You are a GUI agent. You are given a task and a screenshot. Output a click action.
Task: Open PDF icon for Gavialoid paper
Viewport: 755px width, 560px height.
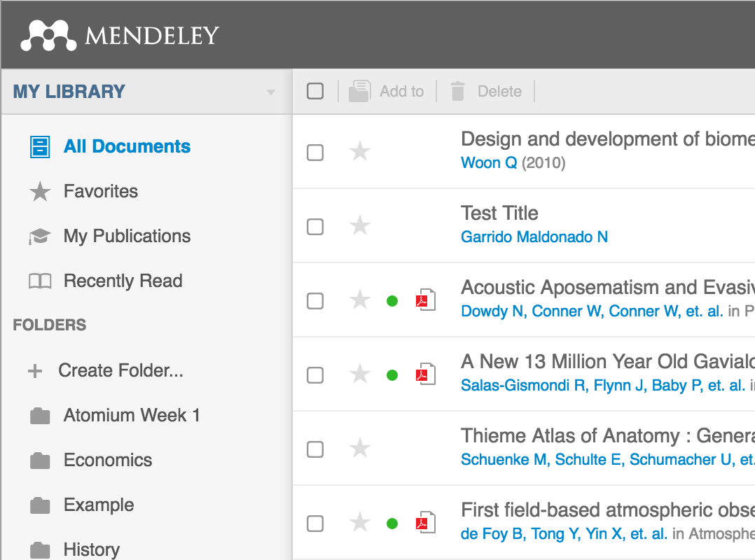coord(426,374)
